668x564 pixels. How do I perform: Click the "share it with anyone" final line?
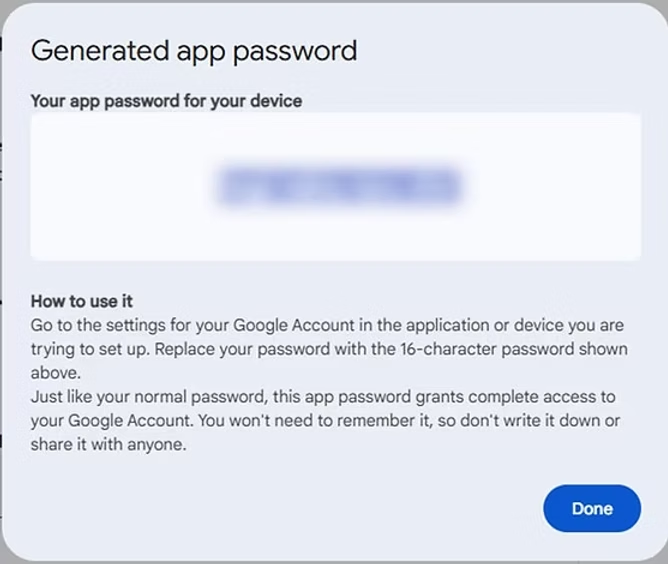click(x=108, y=445)
